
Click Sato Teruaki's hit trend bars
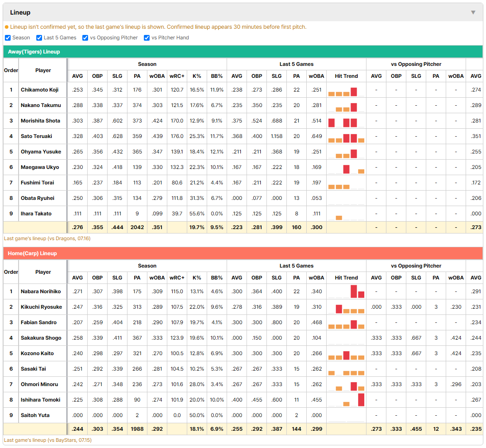(x=346, y=136)
